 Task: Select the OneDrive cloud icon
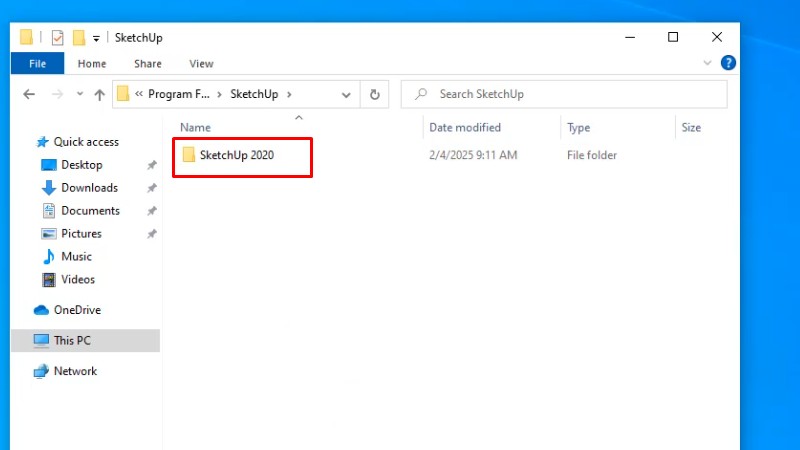[41, 310]
